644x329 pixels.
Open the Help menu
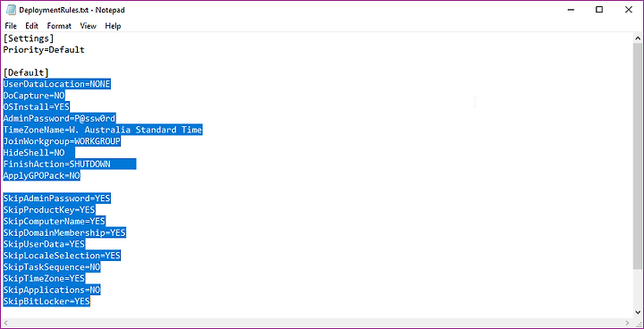[113, 26]
